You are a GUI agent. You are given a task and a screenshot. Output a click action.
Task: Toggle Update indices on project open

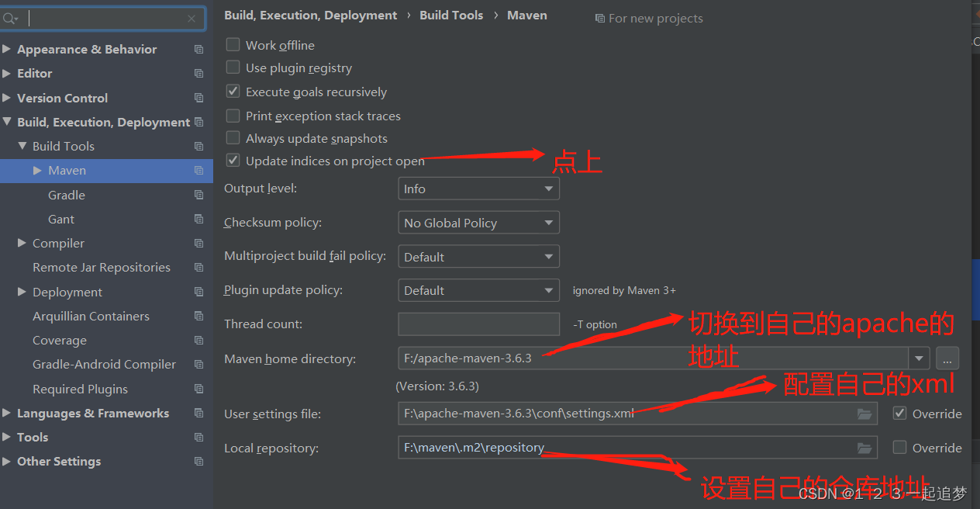pyautogui.click(x=233, y=161)
